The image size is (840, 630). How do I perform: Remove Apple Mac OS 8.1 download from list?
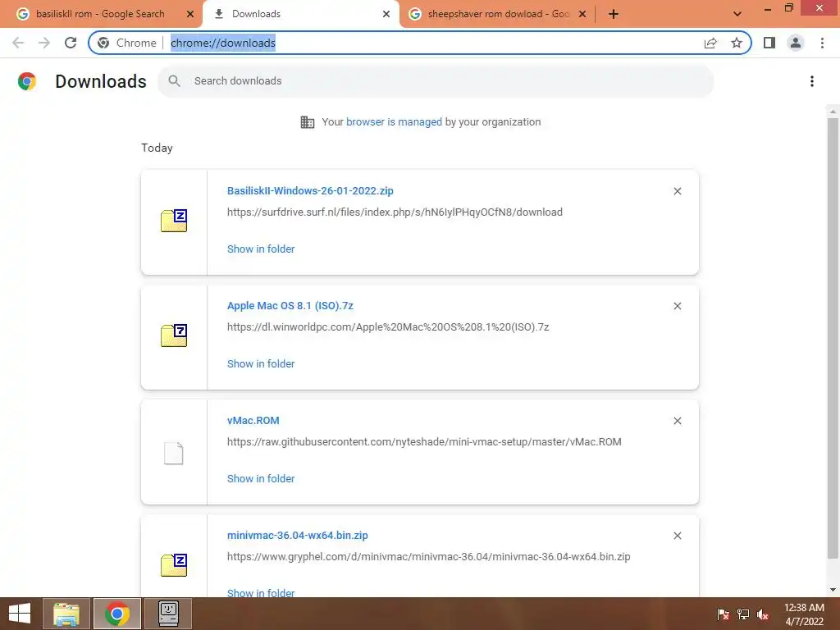pos(677,306)
